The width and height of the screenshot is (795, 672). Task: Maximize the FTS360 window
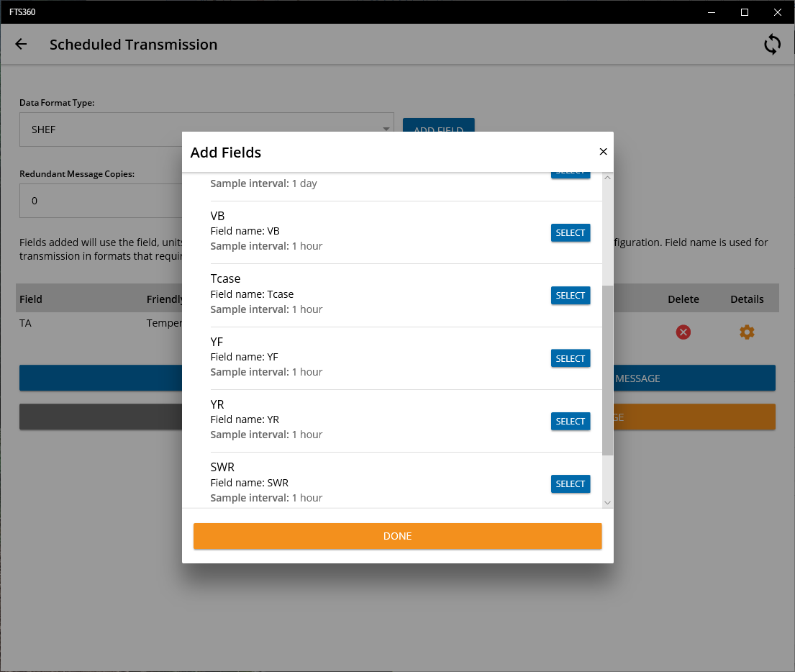(745, 12)
